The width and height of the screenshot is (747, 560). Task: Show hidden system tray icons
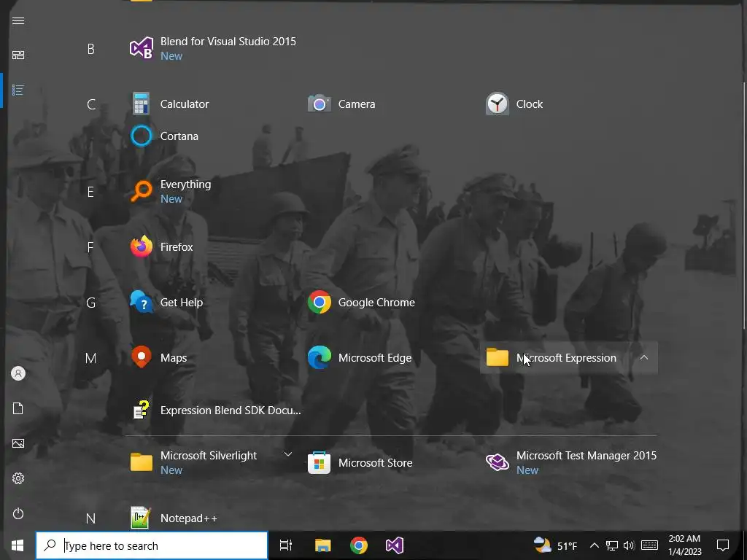[x=594, y=545]
